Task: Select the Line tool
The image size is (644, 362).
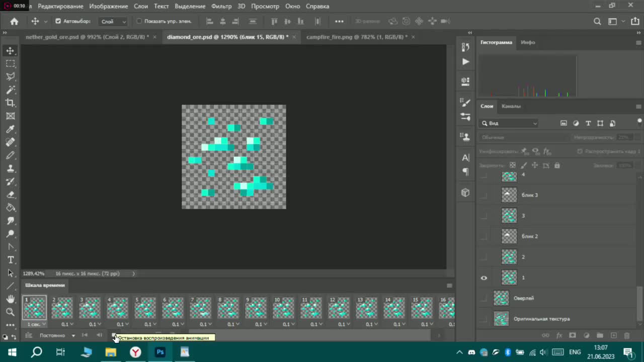Action: [10, 286]
